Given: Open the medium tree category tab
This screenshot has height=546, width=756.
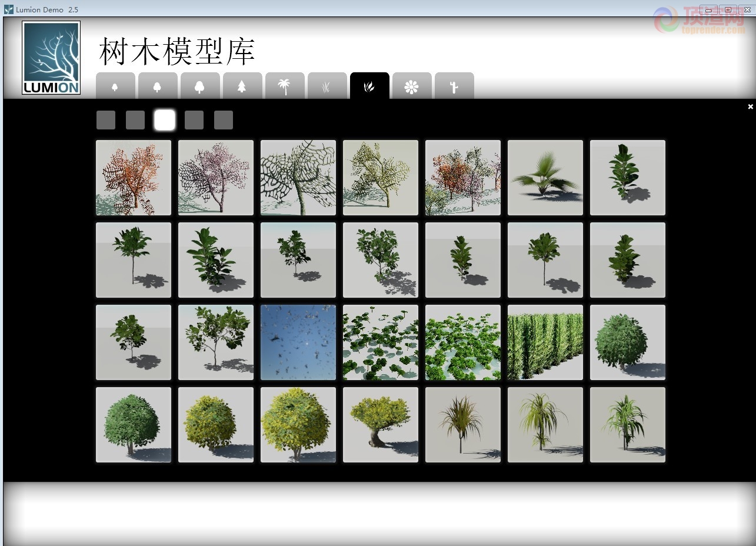Looking at the screenshot, I should click(158, 86).
